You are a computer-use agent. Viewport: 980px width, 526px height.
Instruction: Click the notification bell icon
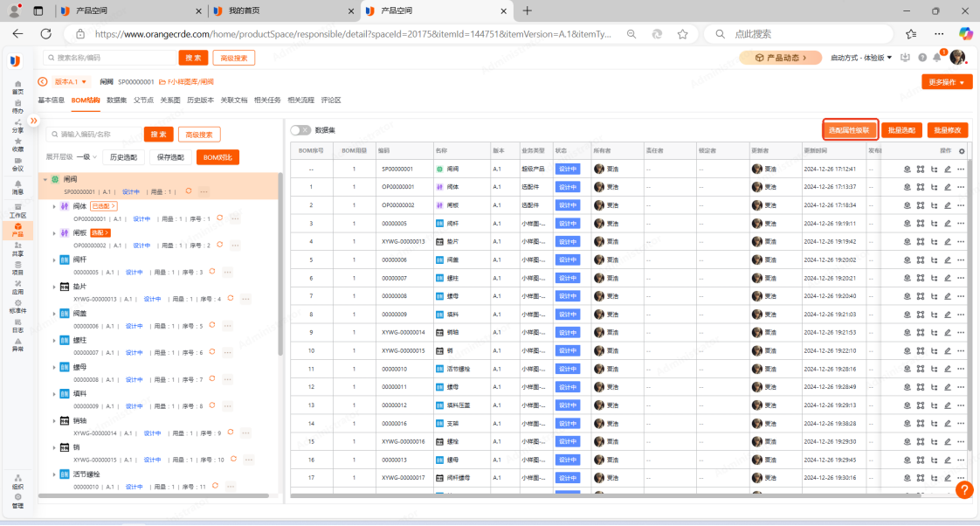point(937,58)
